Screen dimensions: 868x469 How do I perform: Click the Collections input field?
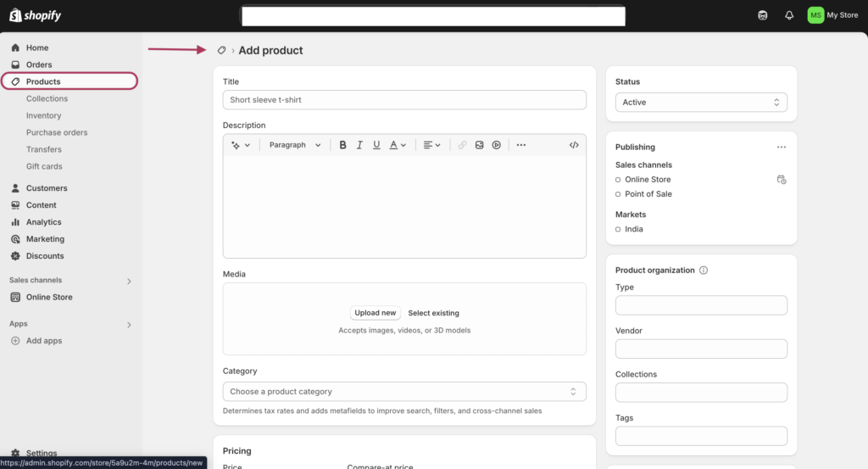click(701, 393)
